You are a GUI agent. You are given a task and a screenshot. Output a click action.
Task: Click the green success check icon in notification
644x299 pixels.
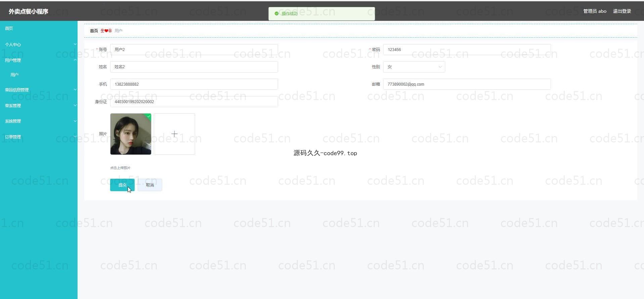(x=276, y=13)
